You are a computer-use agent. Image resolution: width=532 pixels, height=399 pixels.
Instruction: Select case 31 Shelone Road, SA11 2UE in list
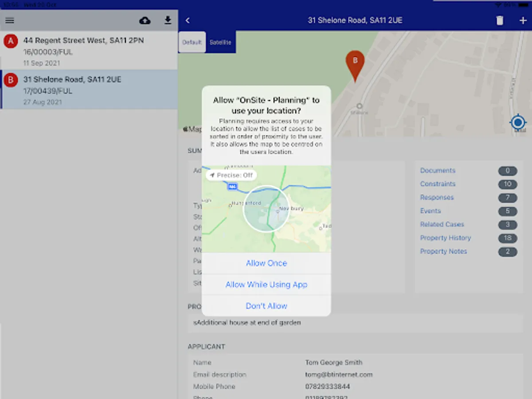point(89,90)
